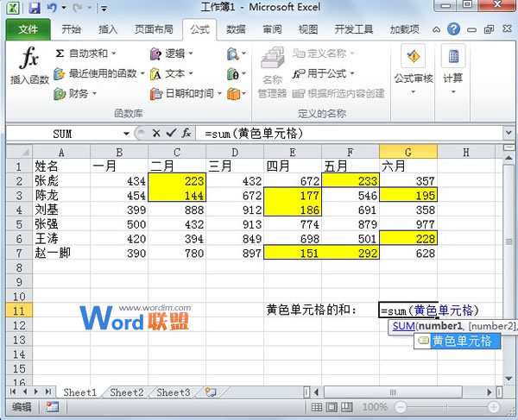Select yellow cell C2 with value 223
This screenshot has width=518, height=420.
[176, 181]
